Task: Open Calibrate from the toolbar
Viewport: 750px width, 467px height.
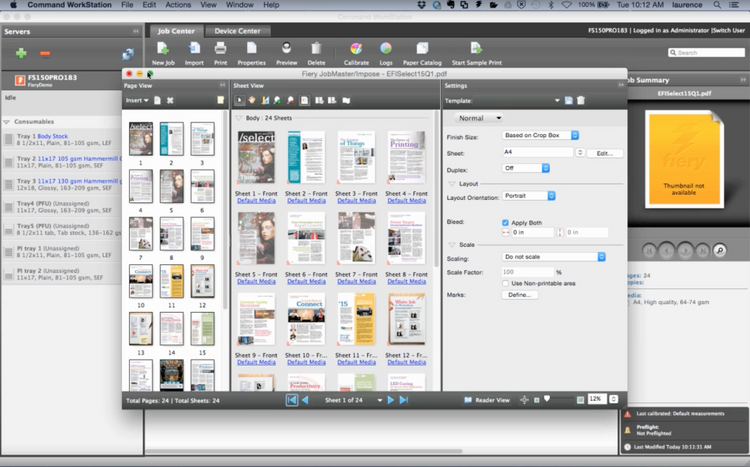Action: click(356, 50)
